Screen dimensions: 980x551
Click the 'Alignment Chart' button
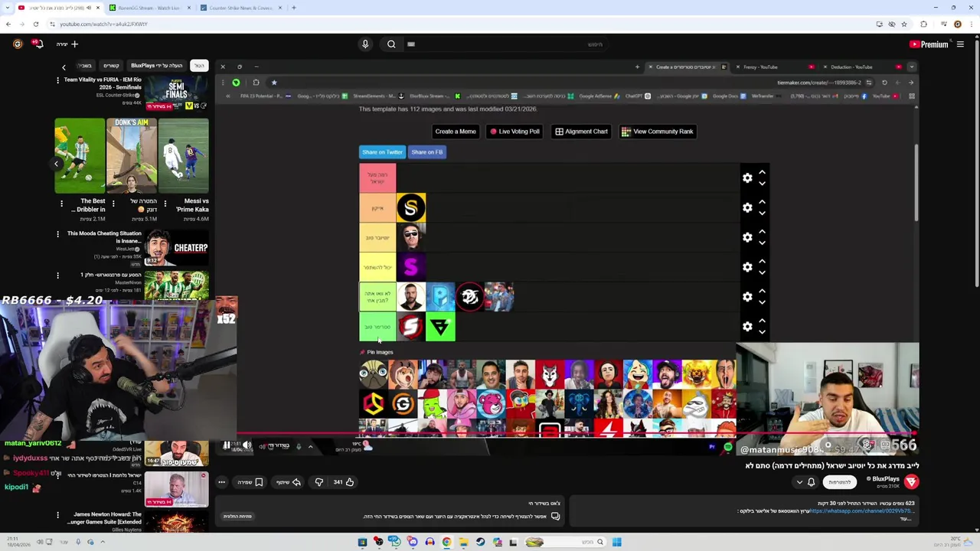[x=581, y=132]
